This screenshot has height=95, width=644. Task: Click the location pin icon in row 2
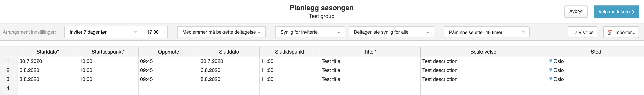click(551, 70)
